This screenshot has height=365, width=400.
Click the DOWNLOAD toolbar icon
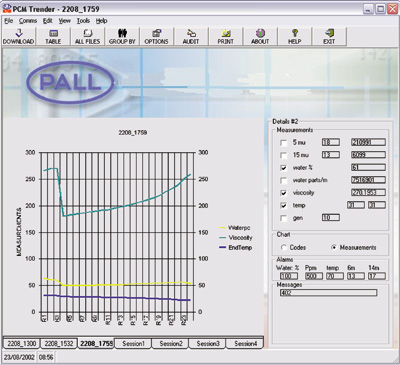point(19,36)
